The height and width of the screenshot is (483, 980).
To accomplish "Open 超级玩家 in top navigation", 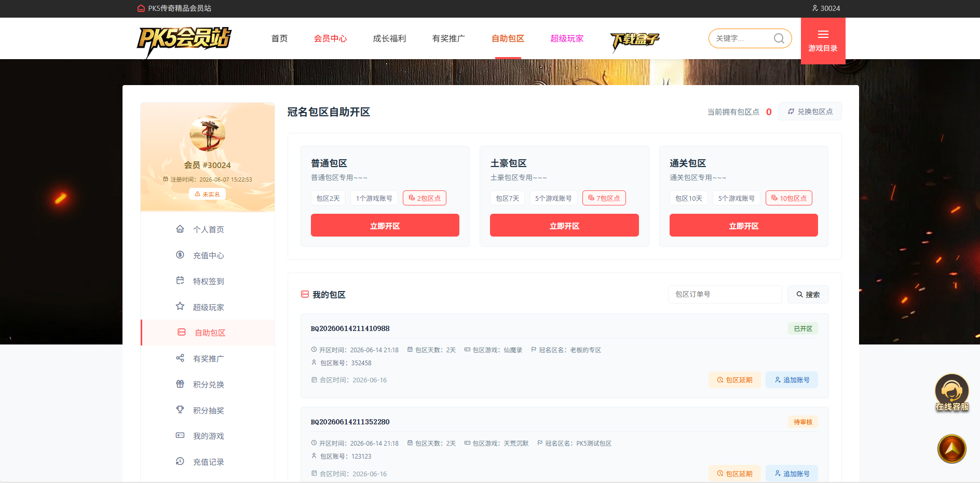I will (567, 38).
